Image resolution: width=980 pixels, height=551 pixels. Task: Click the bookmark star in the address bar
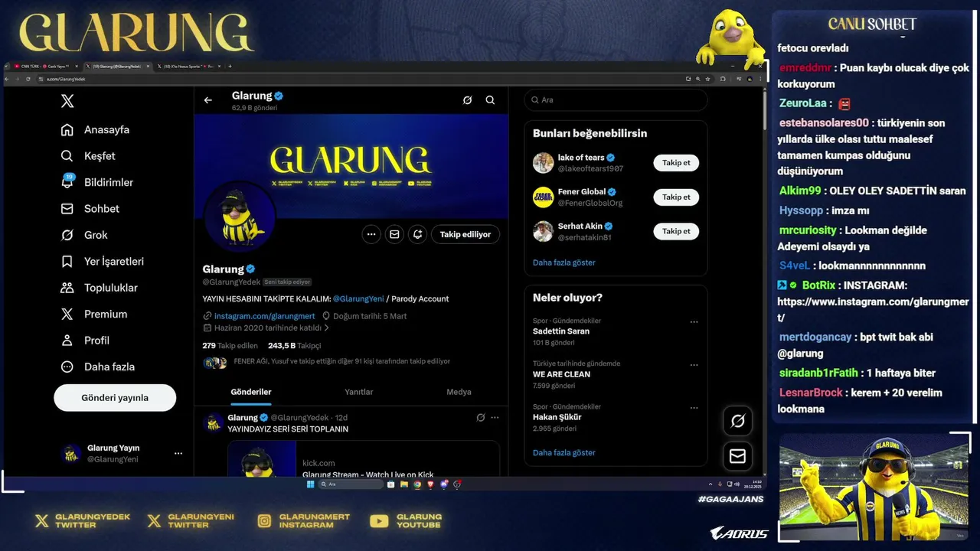click(x=707, y=79)
